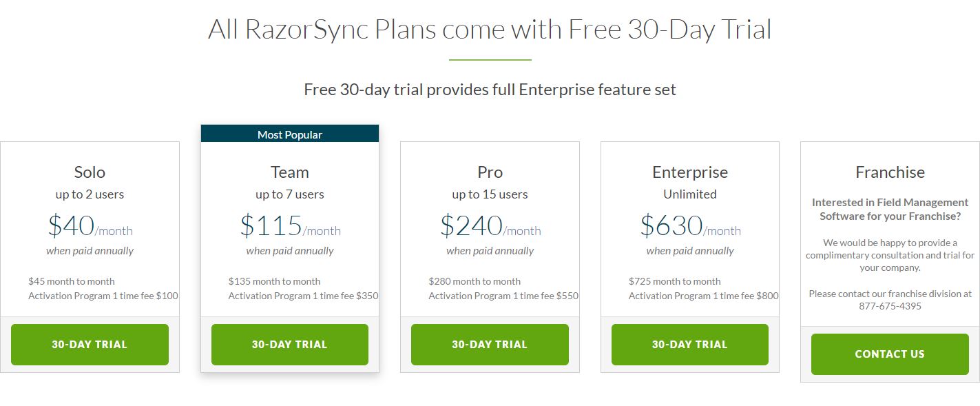Click the Solo $40/month price
This screenshot has height=406, width=980.
[90, 225]
